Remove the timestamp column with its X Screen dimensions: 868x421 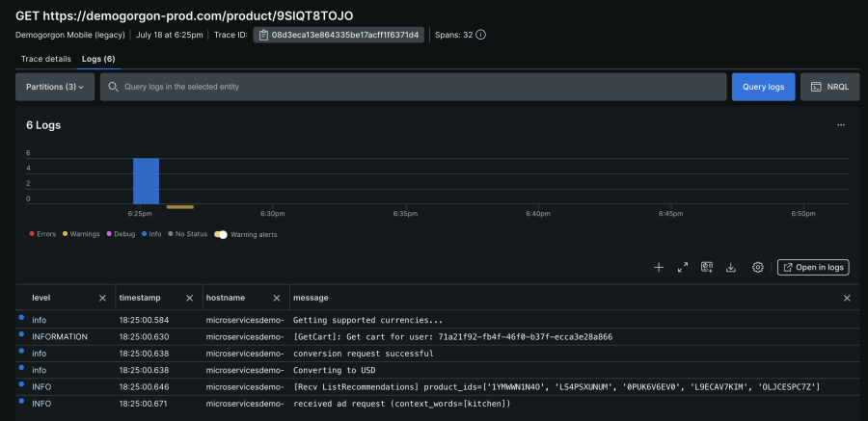click(x=189, y=299)
